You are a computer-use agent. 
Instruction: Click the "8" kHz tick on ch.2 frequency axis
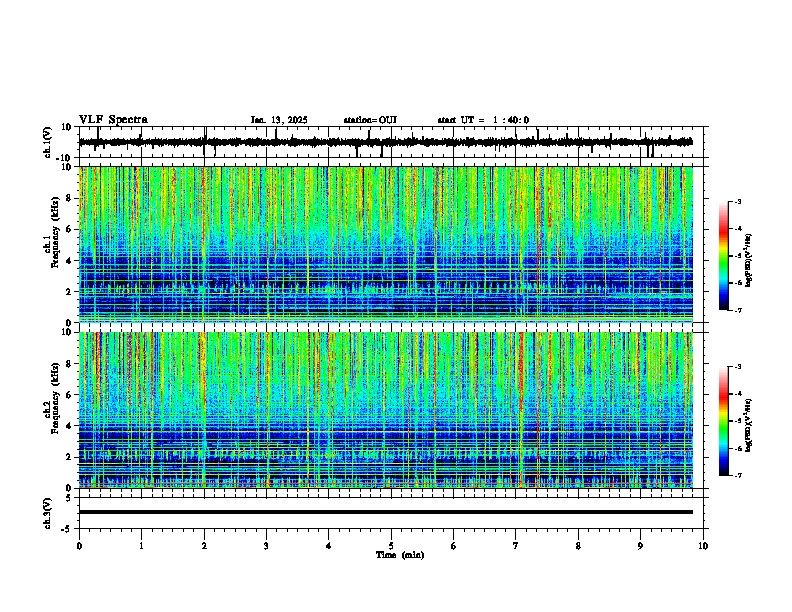[71, 364]
